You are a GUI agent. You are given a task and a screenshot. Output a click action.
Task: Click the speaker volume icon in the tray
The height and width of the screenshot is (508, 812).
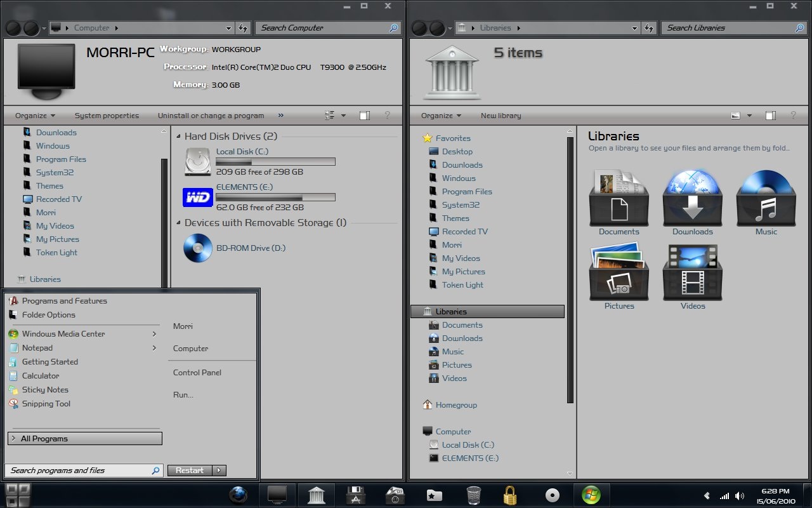(x=740, y=495)
